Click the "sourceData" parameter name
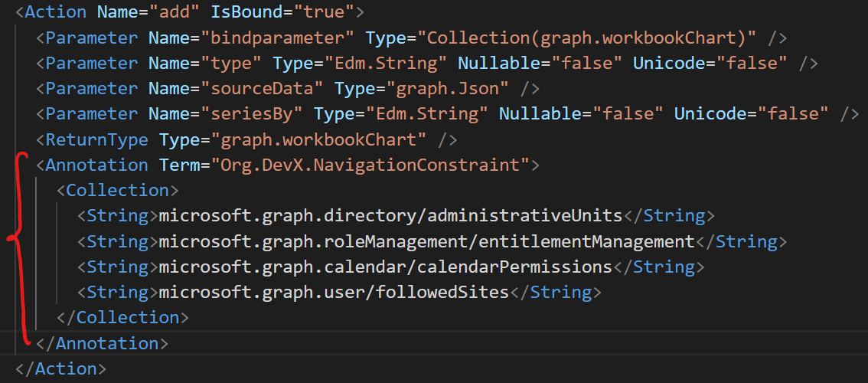 263,89
